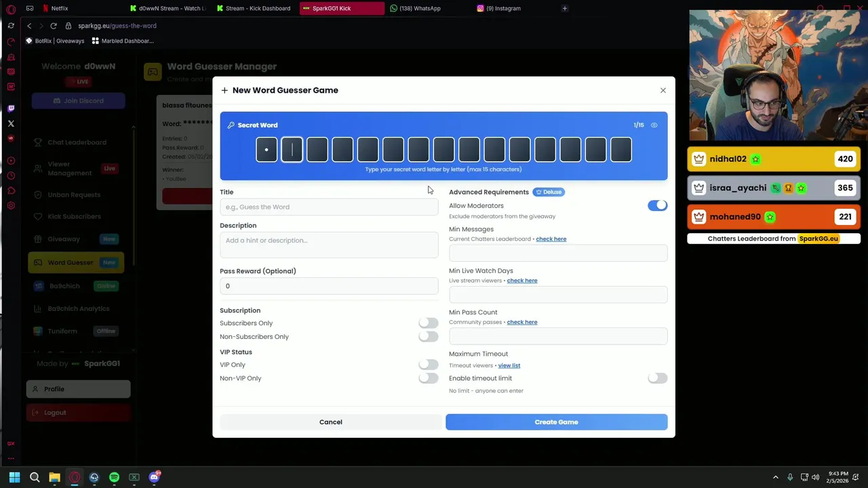Enable Subscribers Only toggle

pos(428,323)
